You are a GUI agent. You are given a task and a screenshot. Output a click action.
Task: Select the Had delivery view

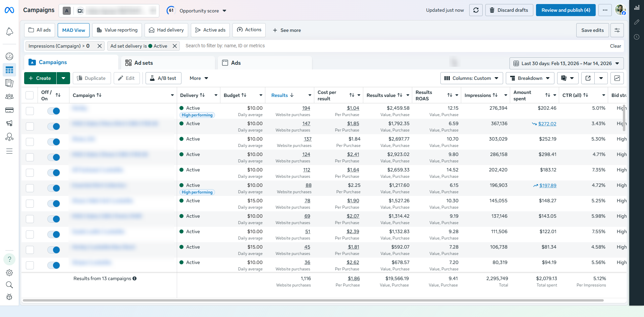point(166,30)
